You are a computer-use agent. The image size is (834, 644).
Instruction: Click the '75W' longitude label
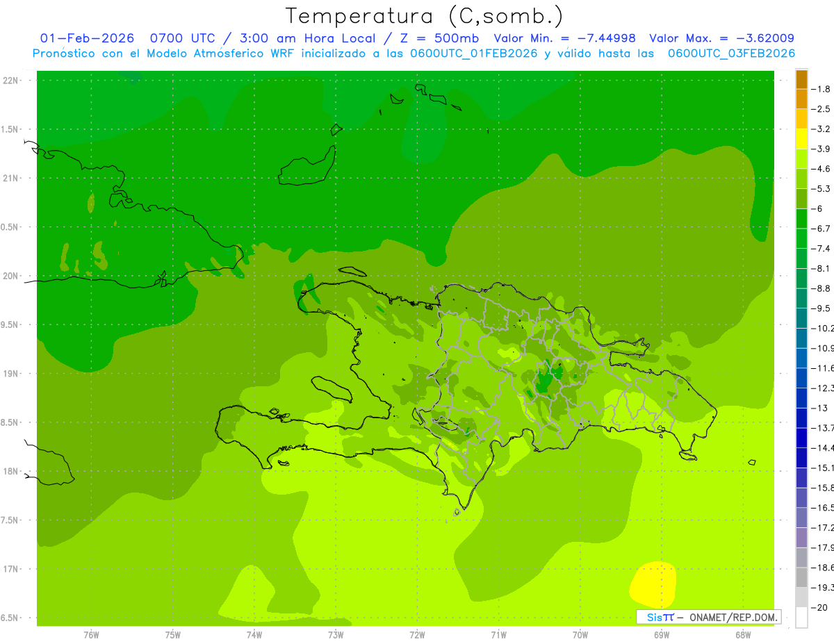click(x=172, y=634)
